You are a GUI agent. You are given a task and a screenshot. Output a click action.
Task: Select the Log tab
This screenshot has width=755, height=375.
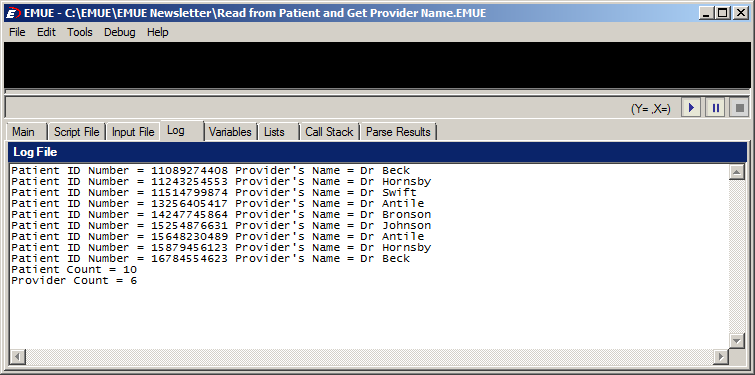click(x=182, y=130)
